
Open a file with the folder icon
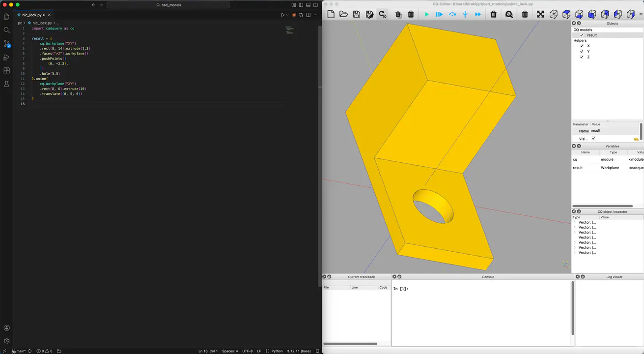pos(344,14)
